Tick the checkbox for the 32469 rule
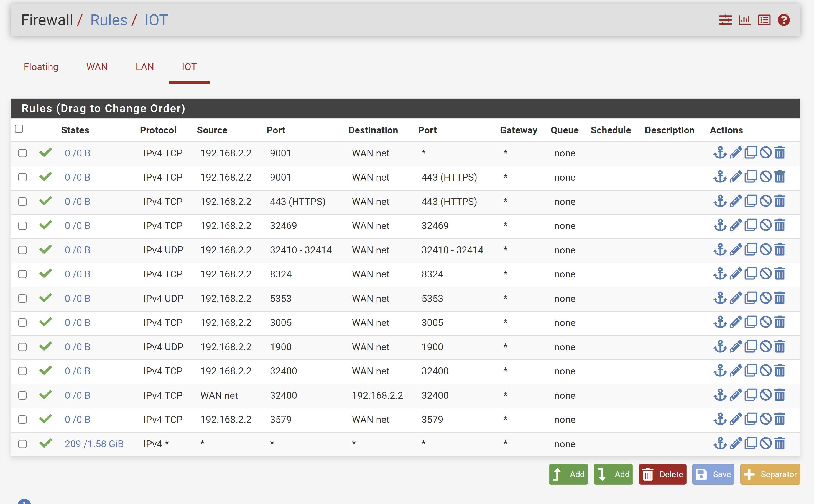The image size is (814, 504). tap(22, 226)
